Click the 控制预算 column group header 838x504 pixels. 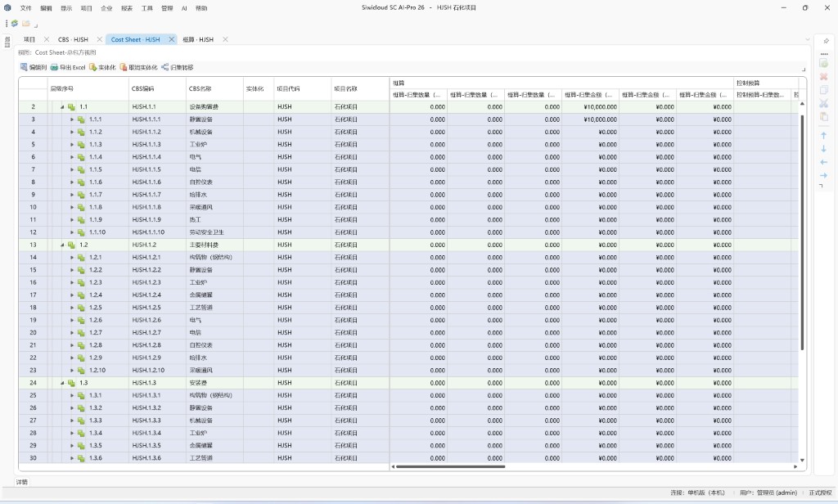tap(766, 83)
